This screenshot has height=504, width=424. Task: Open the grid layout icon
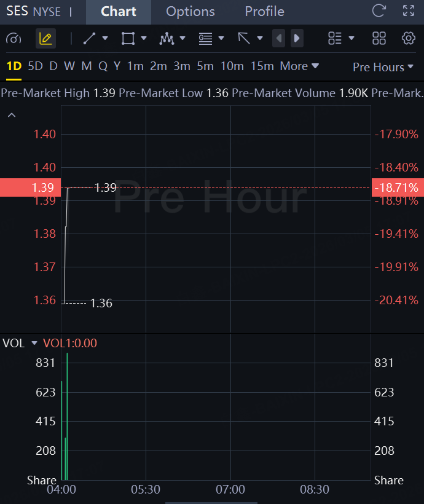(x=379, y=39)
